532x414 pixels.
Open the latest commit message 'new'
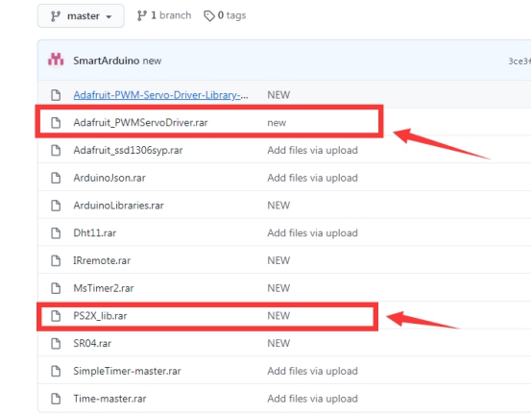[x=152, y=61]
